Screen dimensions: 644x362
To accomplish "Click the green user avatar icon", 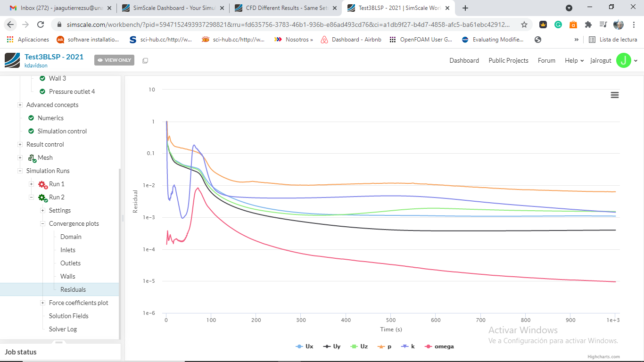I will tap(623, 60).
